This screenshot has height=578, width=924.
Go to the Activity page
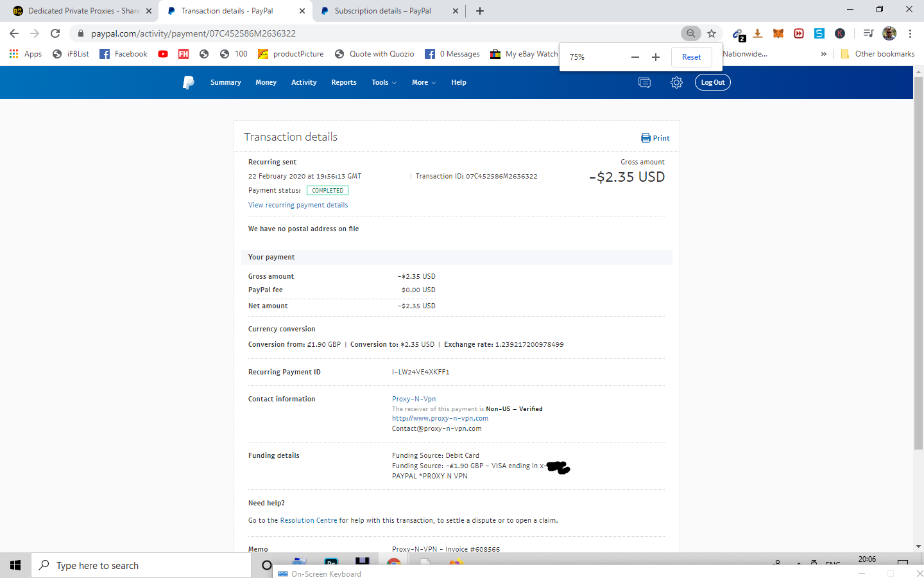304,82
